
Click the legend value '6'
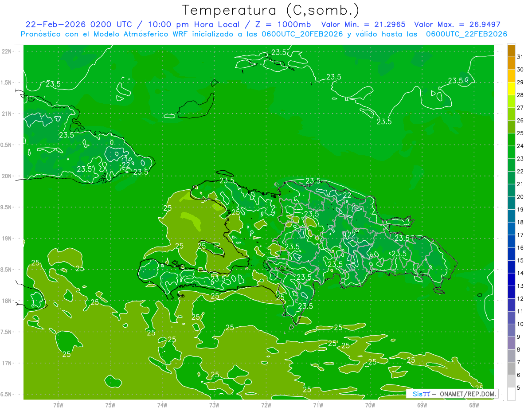click(519, 375)
